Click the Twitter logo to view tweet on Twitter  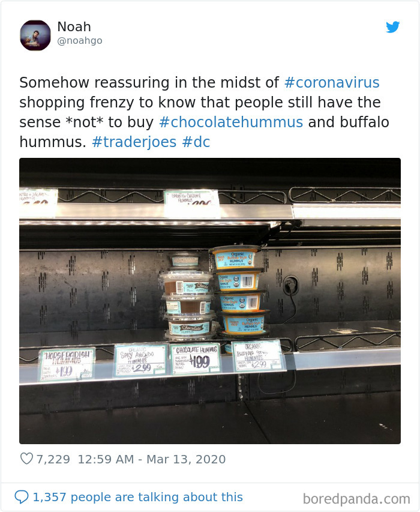[394, 27]
